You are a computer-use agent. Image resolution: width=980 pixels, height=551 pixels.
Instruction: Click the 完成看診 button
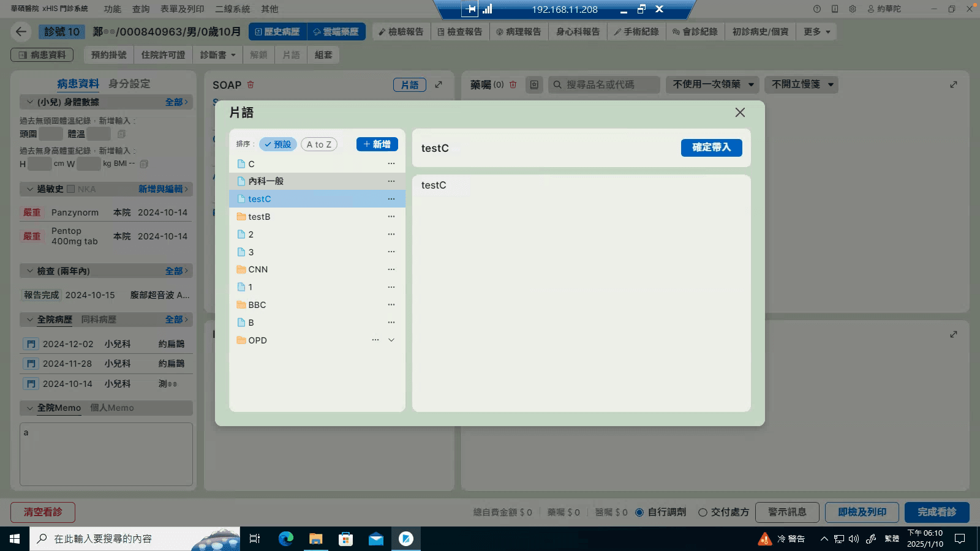click(x=937, y=512)
